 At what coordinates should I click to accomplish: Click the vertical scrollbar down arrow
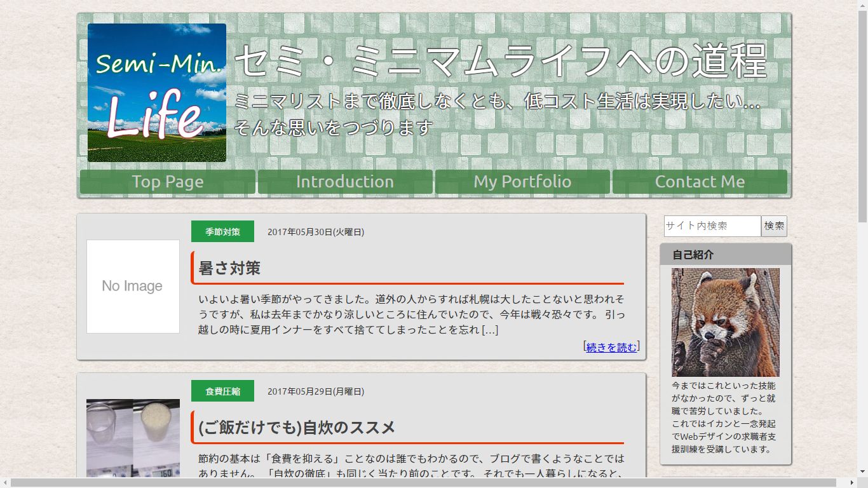point(862,471)
